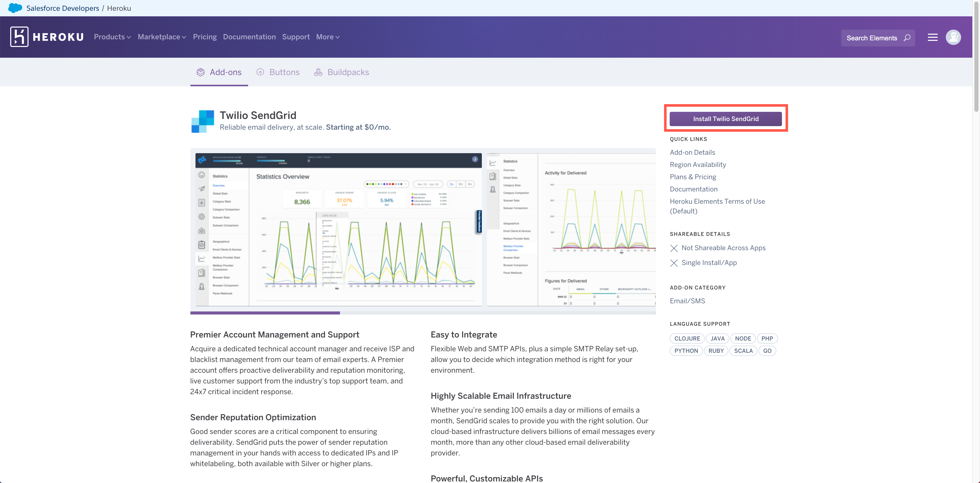The width and height of the screenshot is (980, 483).
Task: Click the Salesforce cloud logo
Action: tap(15, 8)
